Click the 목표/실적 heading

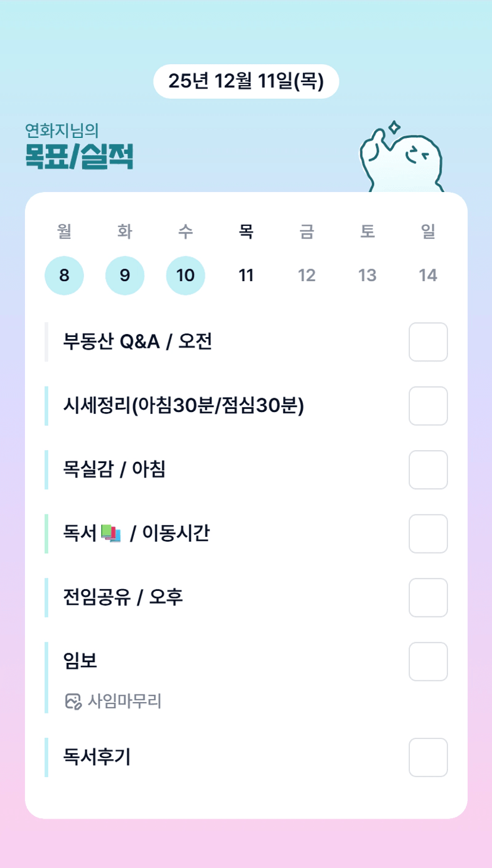(x=79, y=157)
